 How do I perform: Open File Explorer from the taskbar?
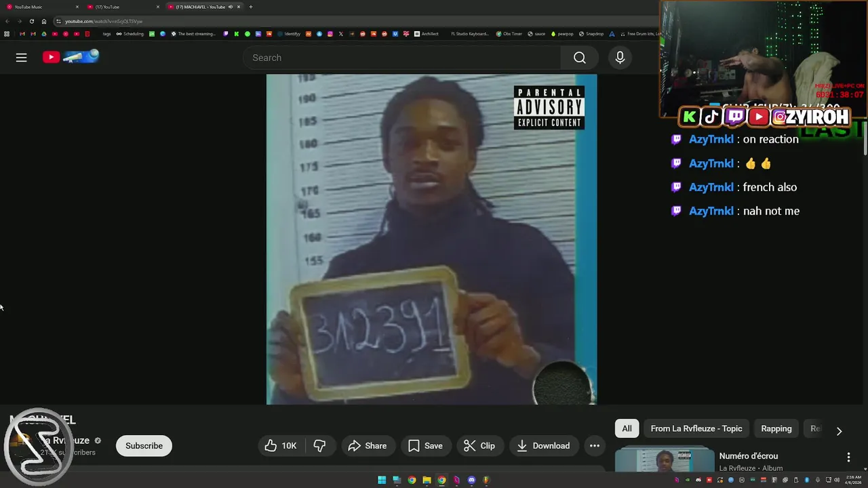(427, 481)
